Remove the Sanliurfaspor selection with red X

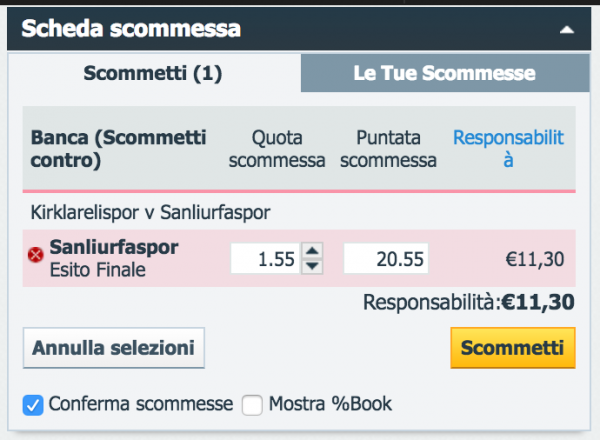point(36,254)
